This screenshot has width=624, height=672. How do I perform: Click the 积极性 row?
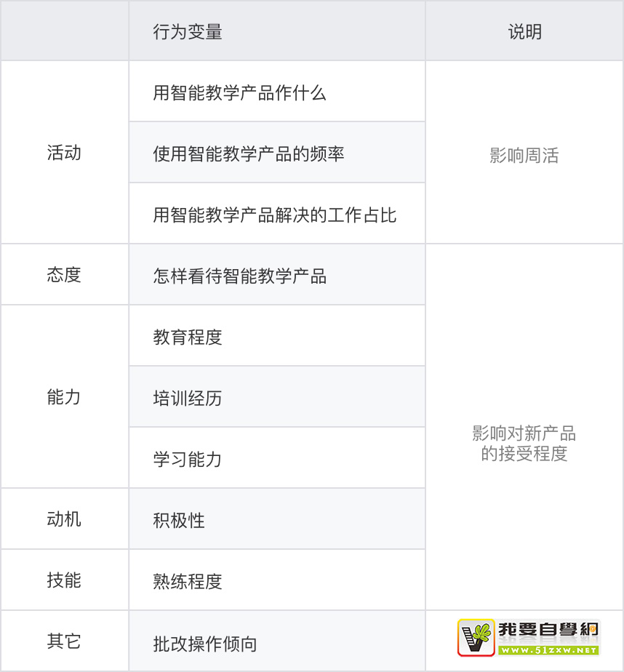[x=179, y=521]
